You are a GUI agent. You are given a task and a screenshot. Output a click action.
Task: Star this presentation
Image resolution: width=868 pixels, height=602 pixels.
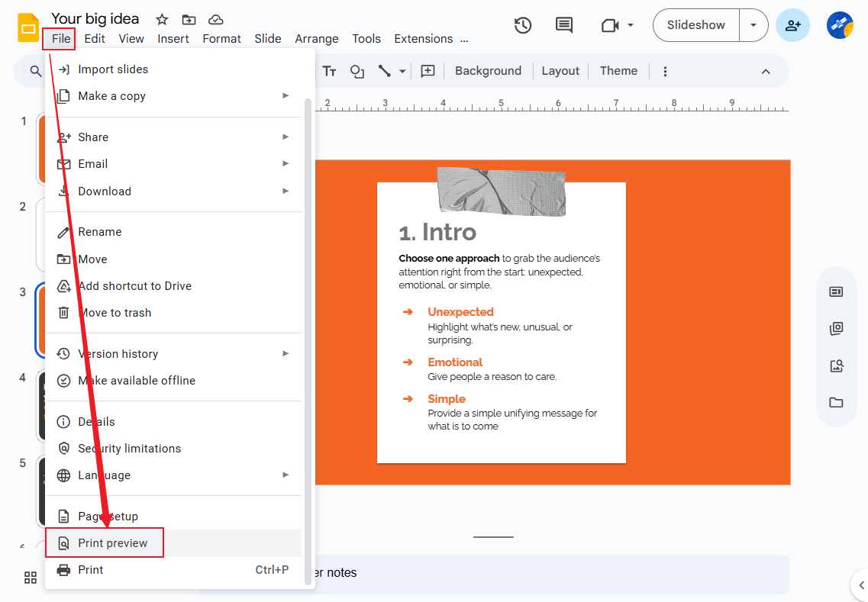click(161, 19)
